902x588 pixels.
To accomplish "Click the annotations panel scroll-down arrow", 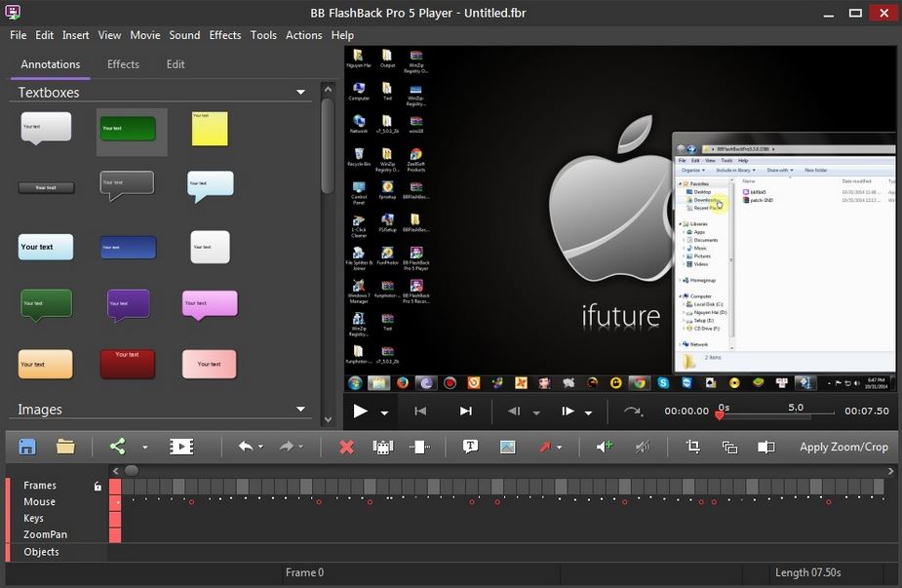I will click(x=328, y=420).
